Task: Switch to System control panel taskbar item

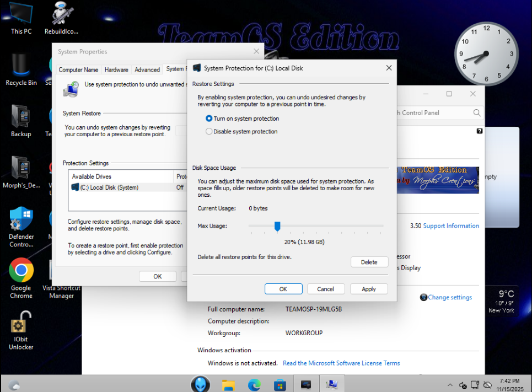Action: 332,384
